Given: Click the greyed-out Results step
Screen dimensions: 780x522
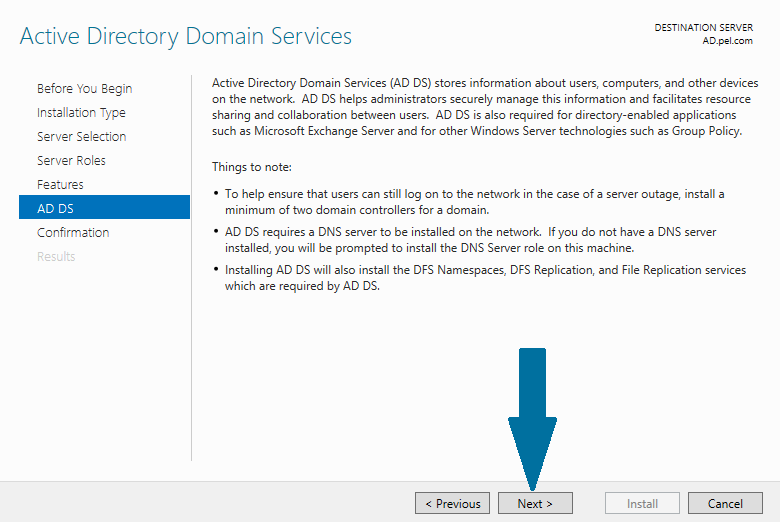Looking at the screenshot, I should pyautogui.click(x=56, y=257).
